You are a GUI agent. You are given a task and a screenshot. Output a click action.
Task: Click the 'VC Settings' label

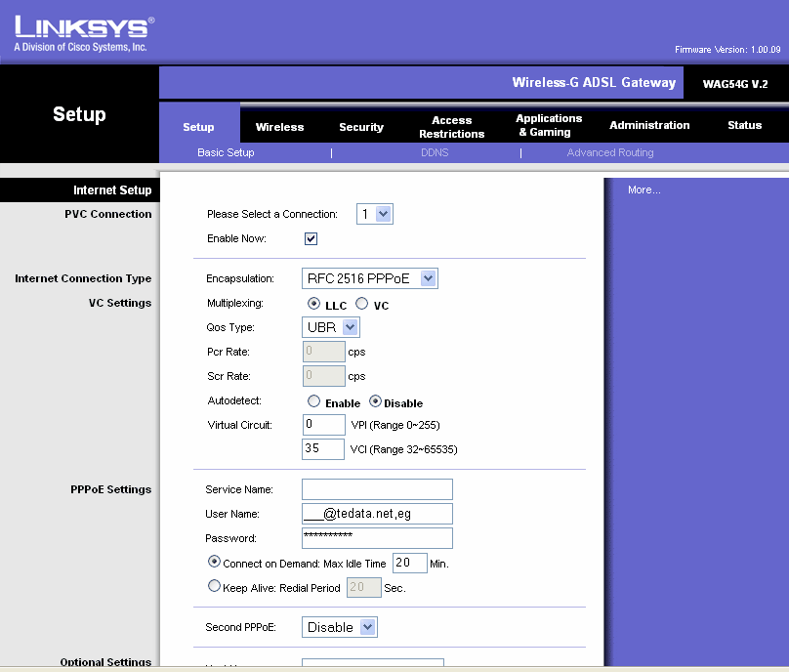click(x=120, y=303)
